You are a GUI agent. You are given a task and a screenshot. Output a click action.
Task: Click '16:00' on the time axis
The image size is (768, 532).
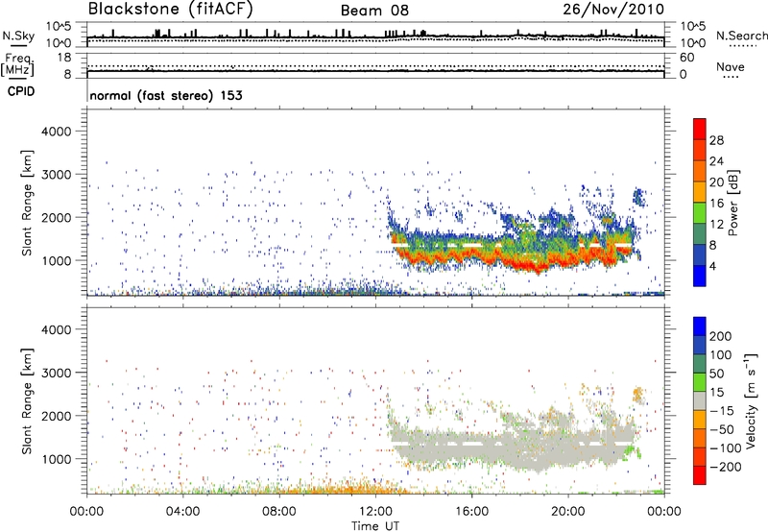click(x=471, y=512)
